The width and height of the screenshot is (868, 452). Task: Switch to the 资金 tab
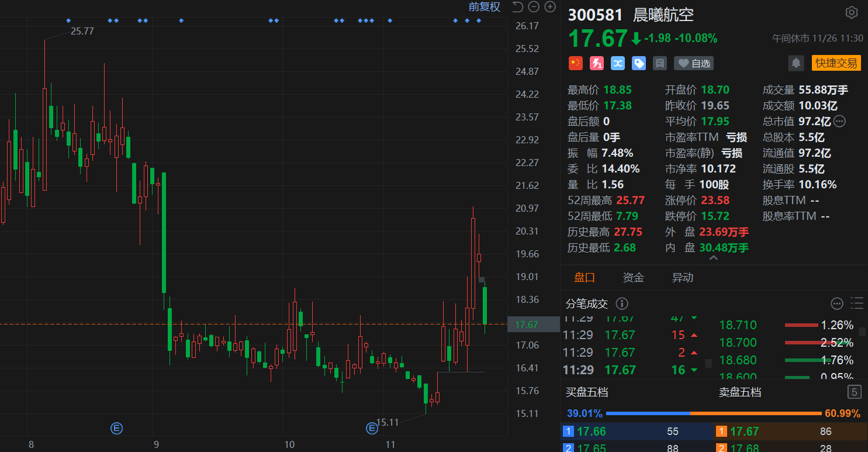tap(634, 277)
